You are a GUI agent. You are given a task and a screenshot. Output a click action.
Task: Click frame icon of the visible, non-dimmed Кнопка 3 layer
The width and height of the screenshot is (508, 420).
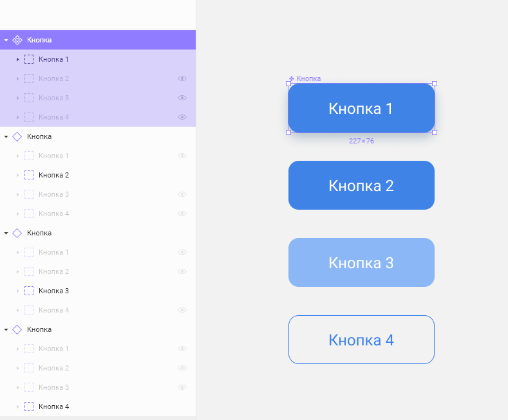pos(29,291)
